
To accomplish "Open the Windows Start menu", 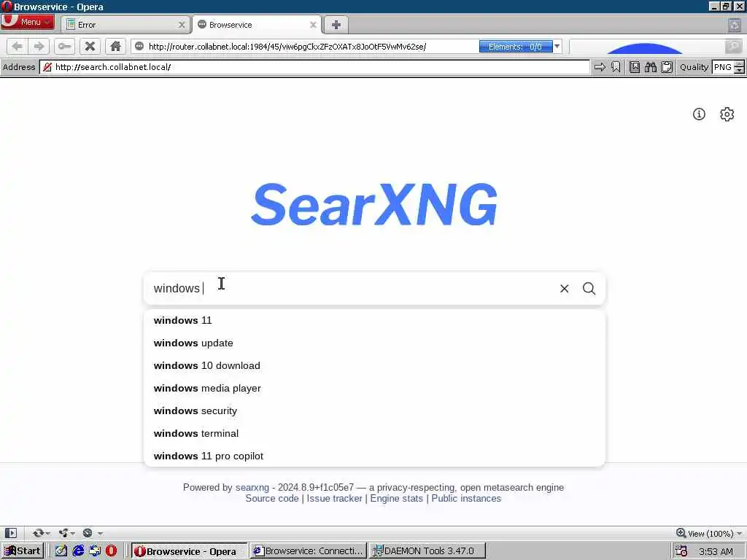I will 23,551.
